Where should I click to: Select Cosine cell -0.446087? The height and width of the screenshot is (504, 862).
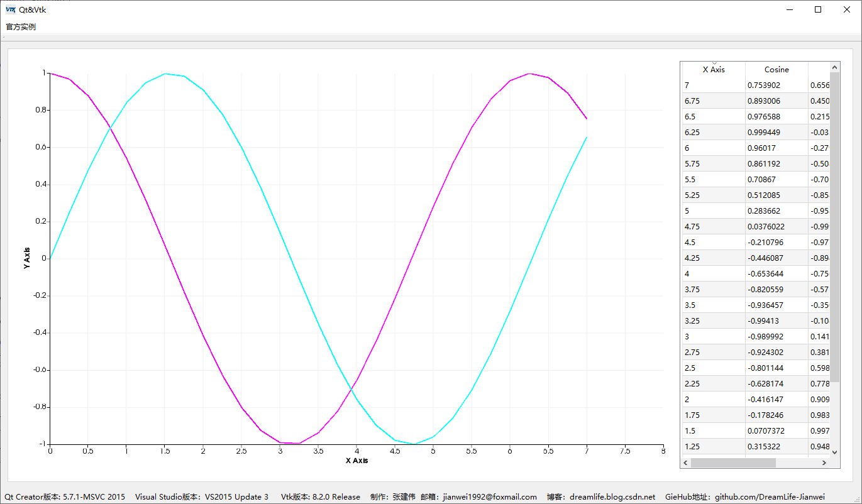776,258
